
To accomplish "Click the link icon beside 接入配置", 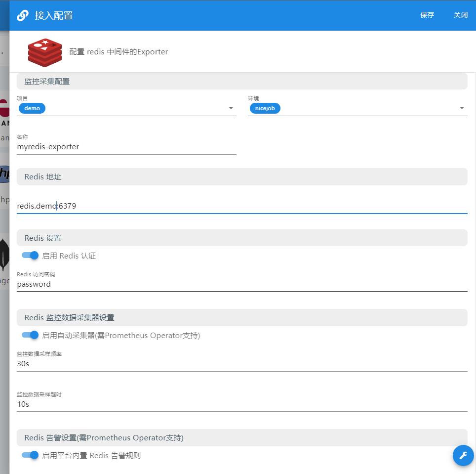I will (x=23, y=15).
